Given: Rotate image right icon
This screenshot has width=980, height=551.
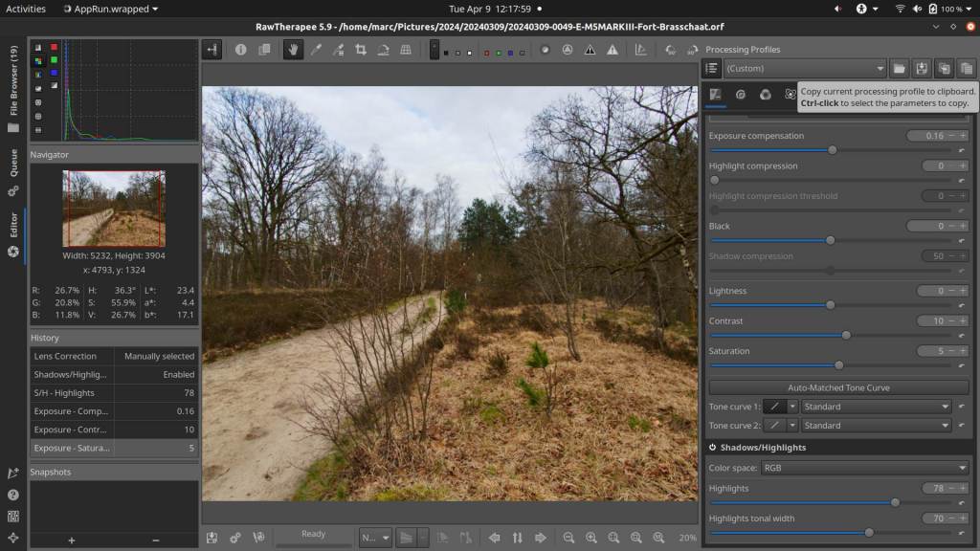Looking at the screenshot, I should point(692,50).
